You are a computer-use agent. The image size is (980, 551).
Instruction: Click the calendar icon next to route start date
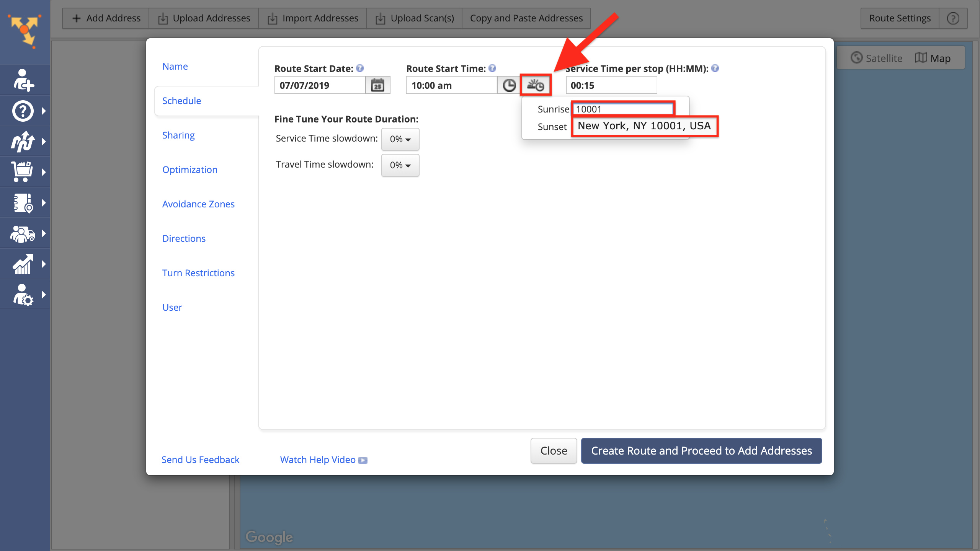[377, 85]
